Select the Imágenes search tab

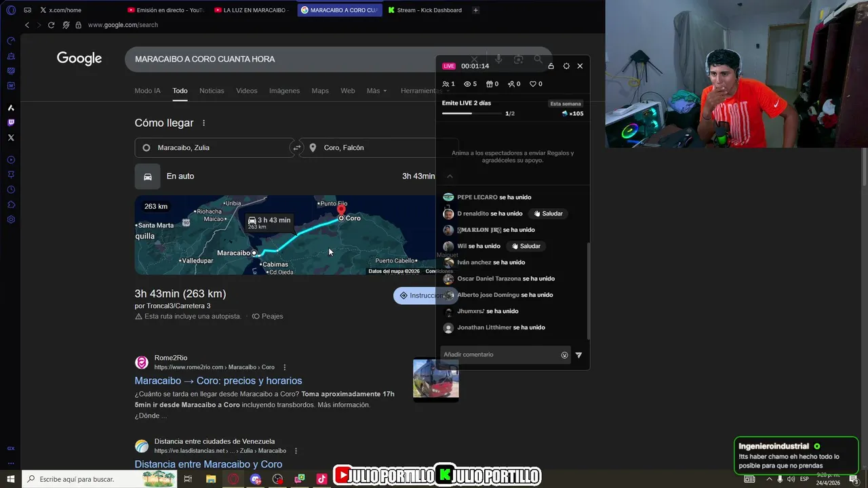tap(284, 91)
